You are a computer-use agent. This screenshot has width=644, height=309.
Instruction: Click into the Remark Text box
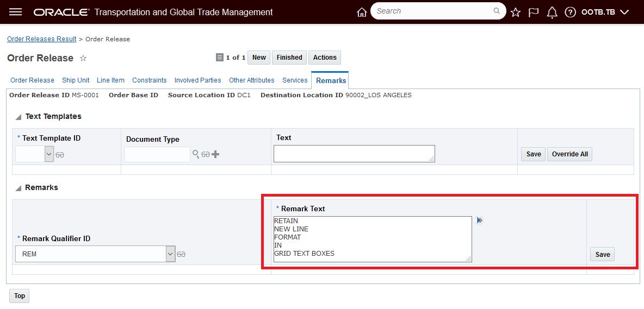tap(373, 239)
